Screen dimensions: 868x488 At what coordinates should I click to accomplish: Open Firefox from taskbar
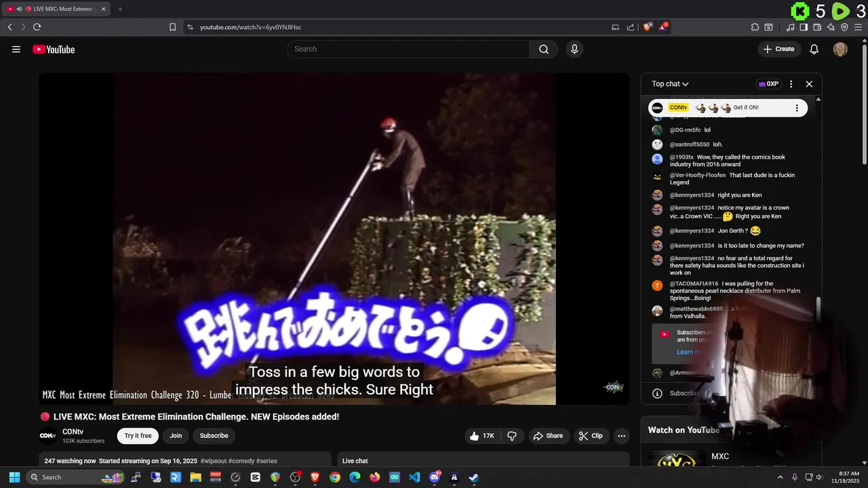pyautogui.click(x=375, y=477)
